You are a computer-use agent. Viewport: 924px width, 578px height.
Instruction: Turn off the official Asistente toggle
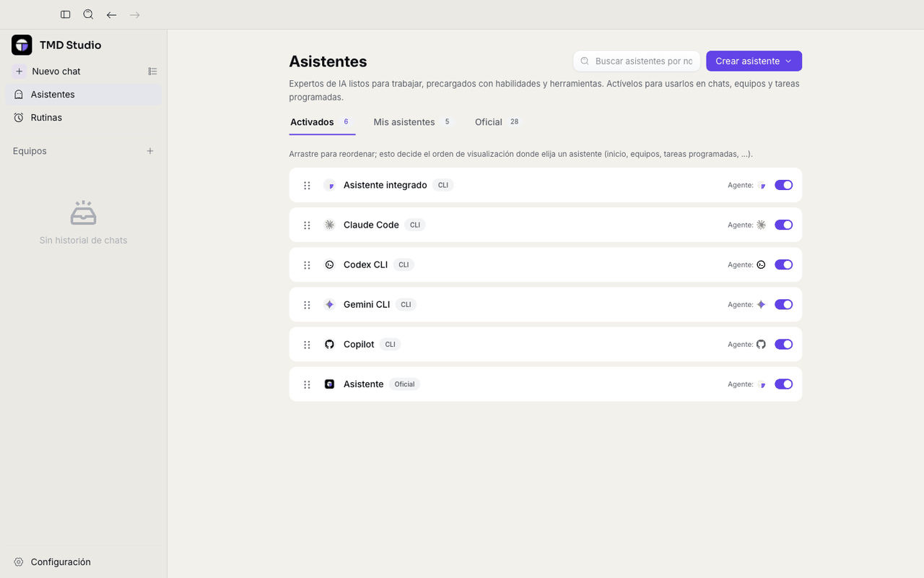tap(783, 384)
